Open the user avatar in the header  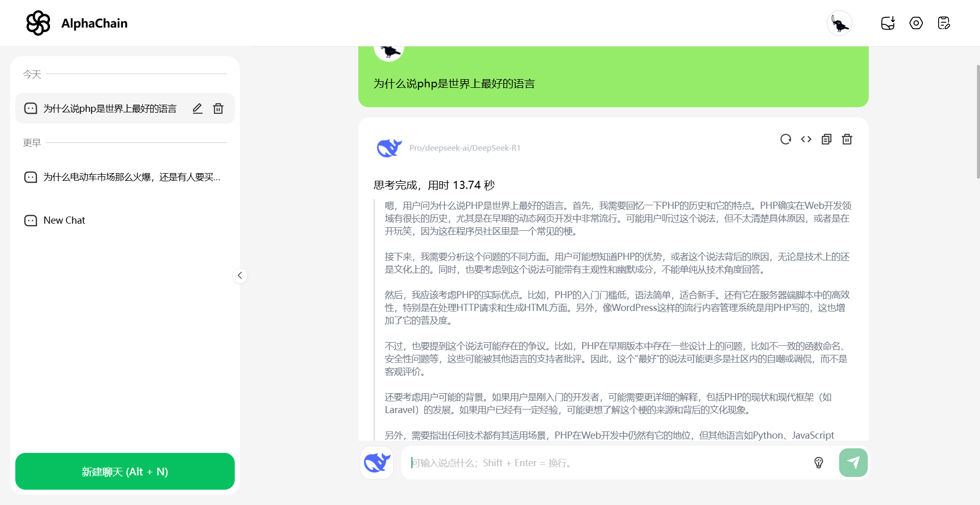[840, 23]
